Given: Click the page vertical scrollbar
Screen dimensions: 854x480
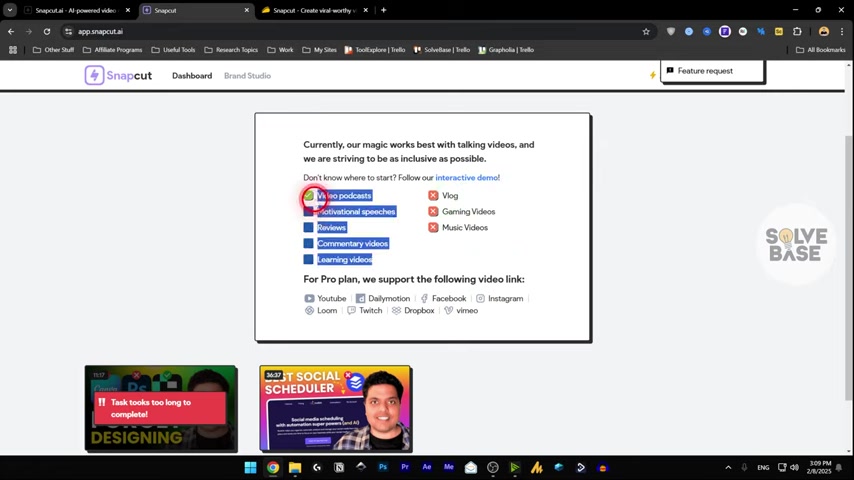Looking at the screenshot, I should (x=849, y=267).
